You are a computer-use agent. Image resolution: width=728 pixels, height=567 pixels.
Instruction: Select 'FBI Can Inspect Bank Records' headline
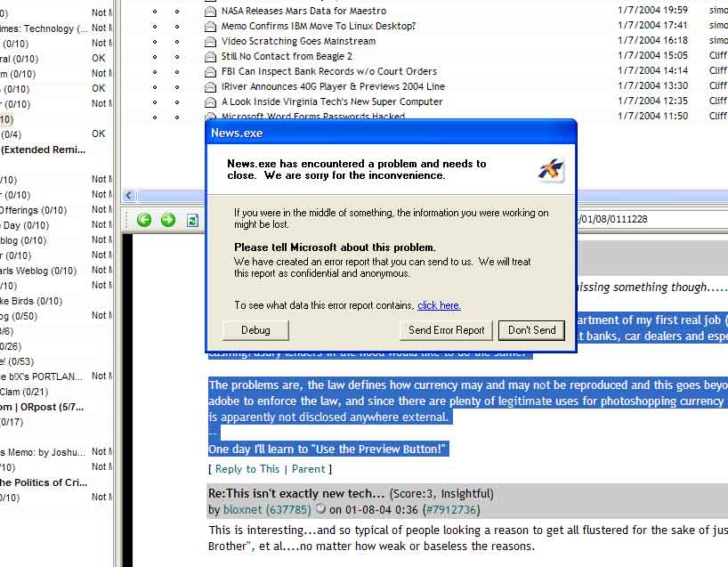[x=329, y=71]
